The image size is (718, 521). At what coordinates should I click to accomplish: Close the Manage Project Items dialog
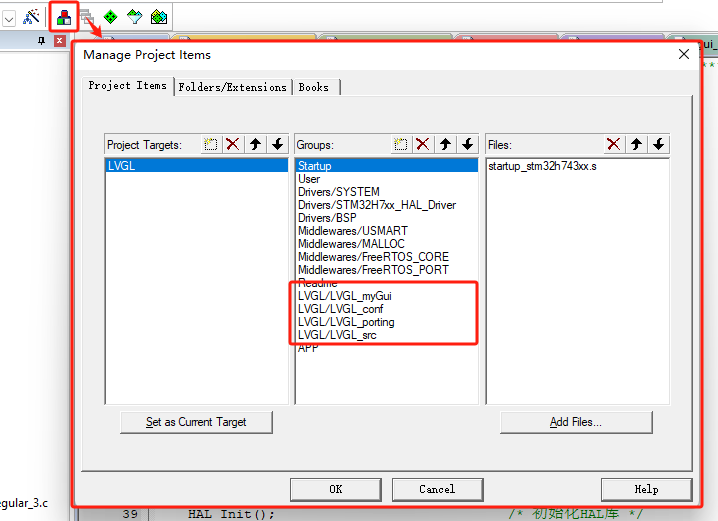[x=684, y=54]
